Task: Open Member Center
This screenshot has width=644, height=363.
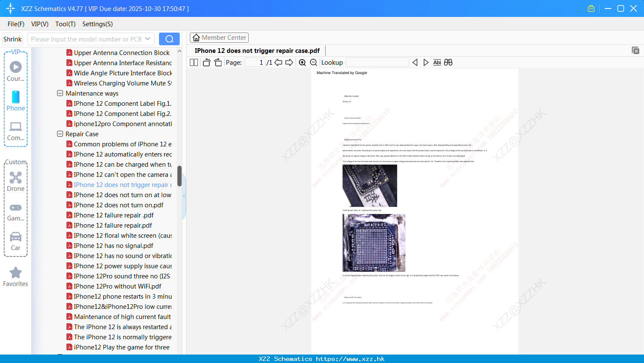Action: click(x=219, y=38)
